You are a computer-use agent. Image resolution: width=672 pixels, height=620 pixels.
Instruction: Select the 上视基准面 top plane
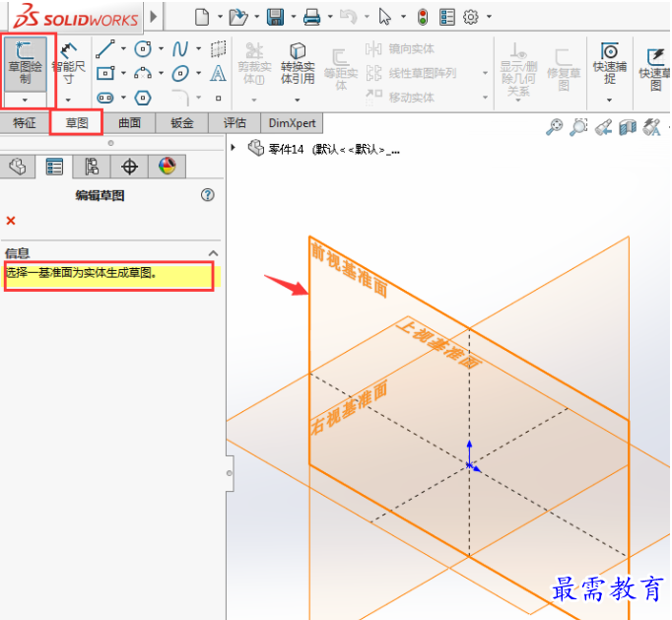pos(438,344)
